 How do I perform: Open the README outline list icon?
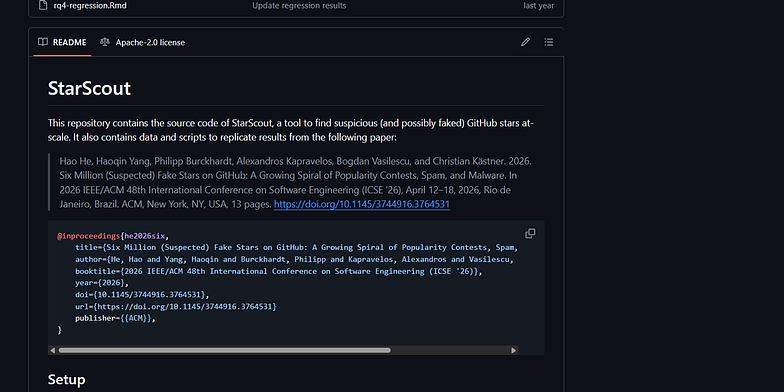click(548, 42)
